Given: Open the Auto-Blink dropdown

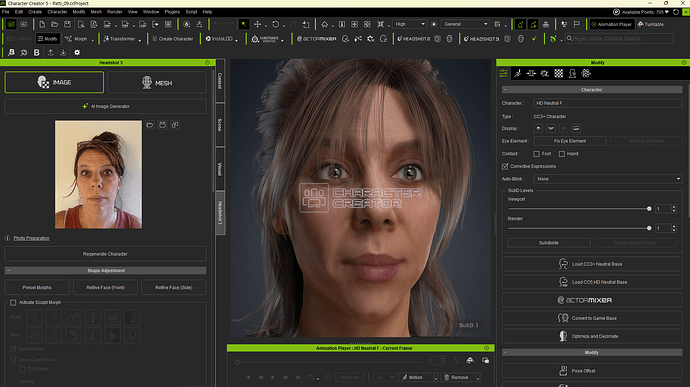Looking at the screenshot, I should coord(608,179).
